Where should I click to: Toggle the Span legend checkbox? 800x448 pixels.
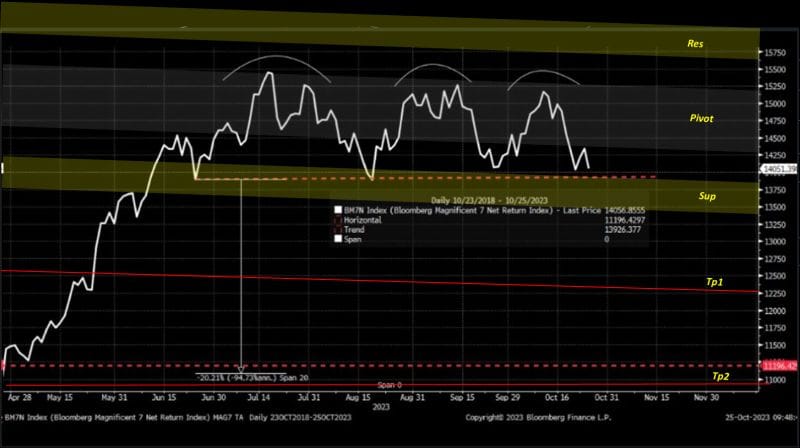[x=338, y=239]
